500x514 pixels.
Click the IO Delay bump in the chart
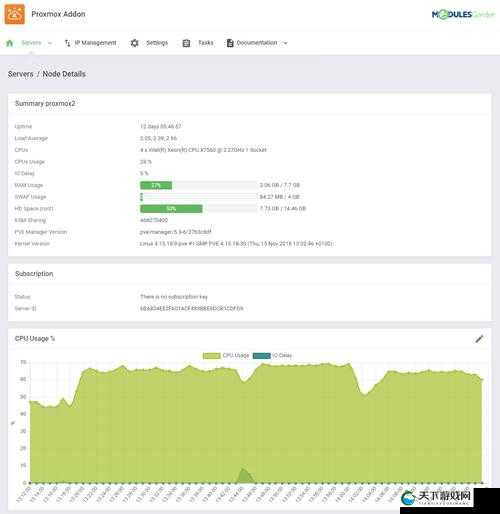coord(245,477)
